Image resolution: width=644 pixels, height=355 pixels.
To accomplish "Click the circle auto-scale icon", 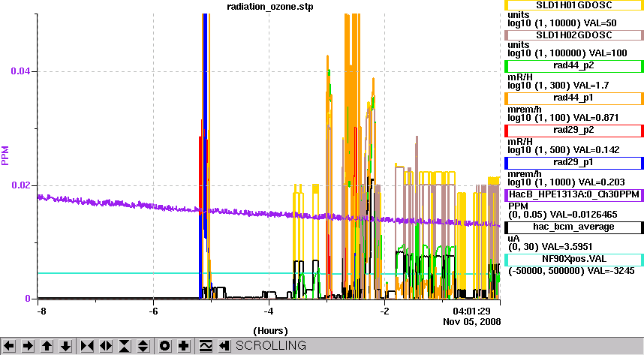I will pyautogui.click(x=164, y=346).
